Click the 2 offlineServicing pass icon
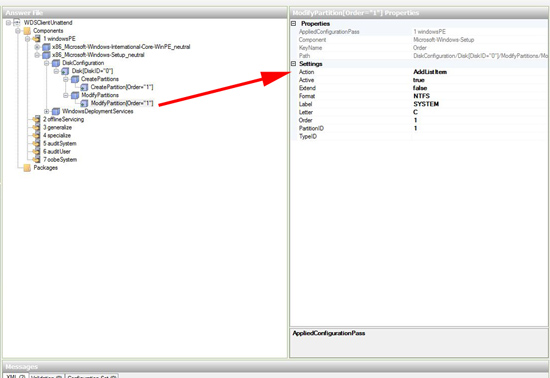The image size is (550, 378). [x=36, y=120]
